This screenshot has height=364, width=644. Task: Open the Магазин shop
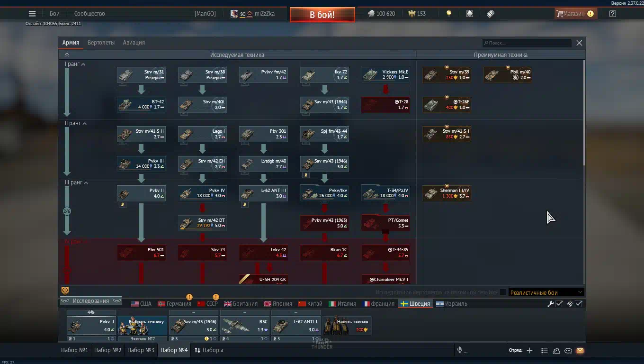click(x=575, y=14)
